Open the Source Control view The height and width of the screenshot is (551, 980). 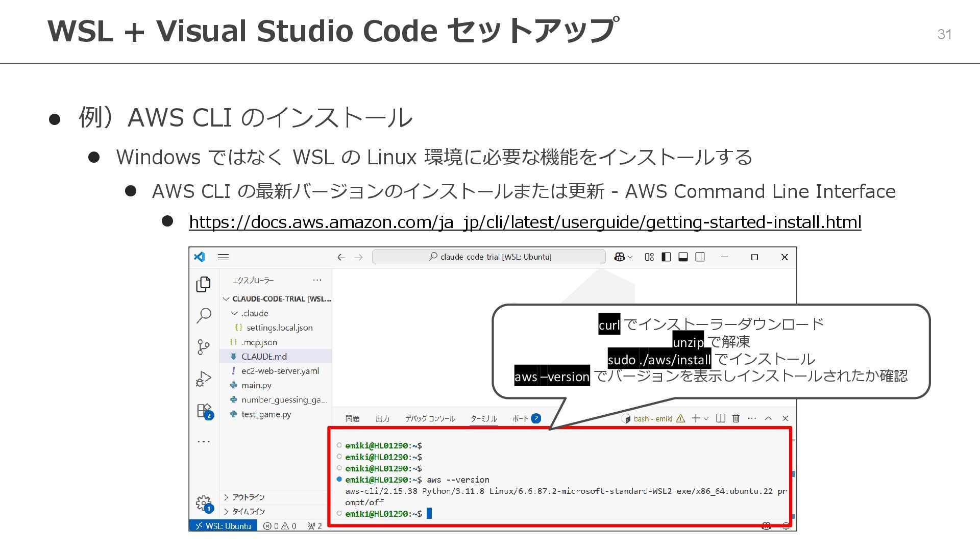coord(203,347)
